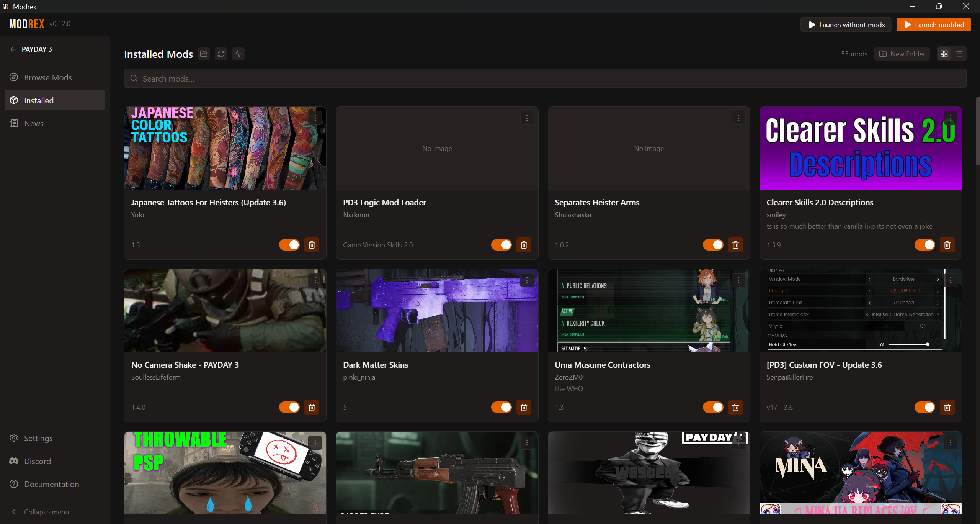This screenshot has height=524, width=980.
Task: Delete Separates Heister Arms mod
Action: 735,245
